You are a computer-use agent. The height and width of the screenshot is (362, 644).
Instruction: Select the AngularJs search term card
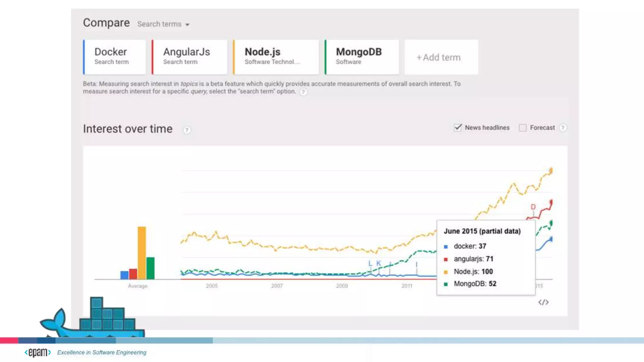[189, 57]
